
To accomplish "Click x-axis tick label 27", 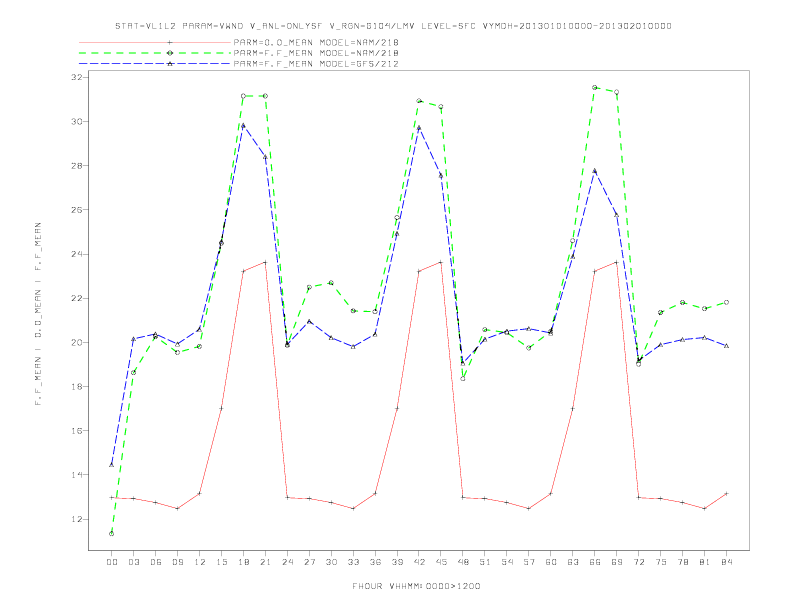I will click(x=309, y=562).
